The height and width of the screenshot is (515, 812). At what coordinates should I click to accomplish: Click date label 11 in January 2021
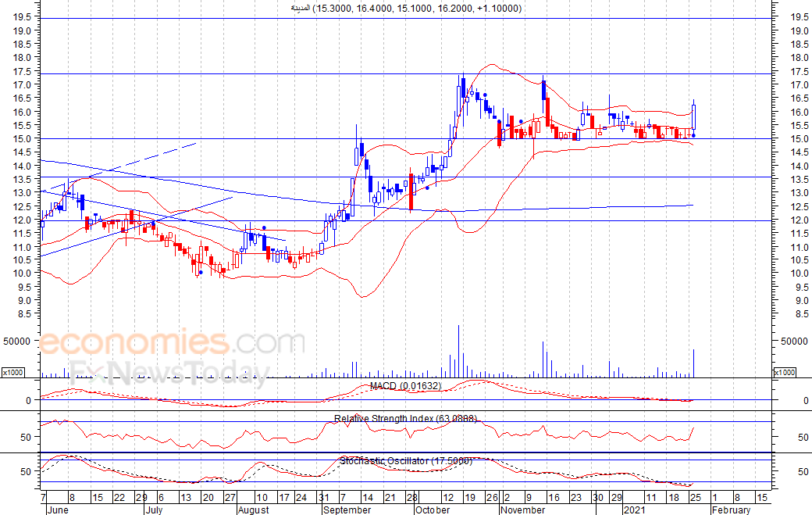point(651,498)
